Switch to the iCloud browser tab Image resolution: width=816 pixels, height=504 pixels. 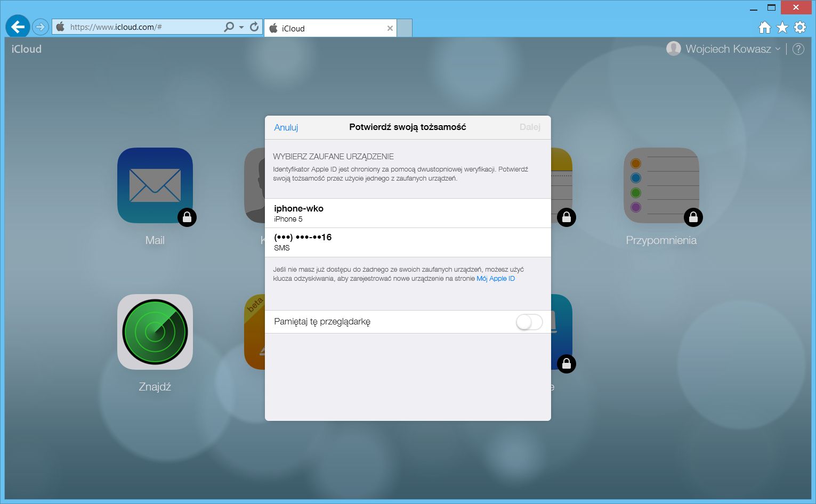(x=330, y=28)
